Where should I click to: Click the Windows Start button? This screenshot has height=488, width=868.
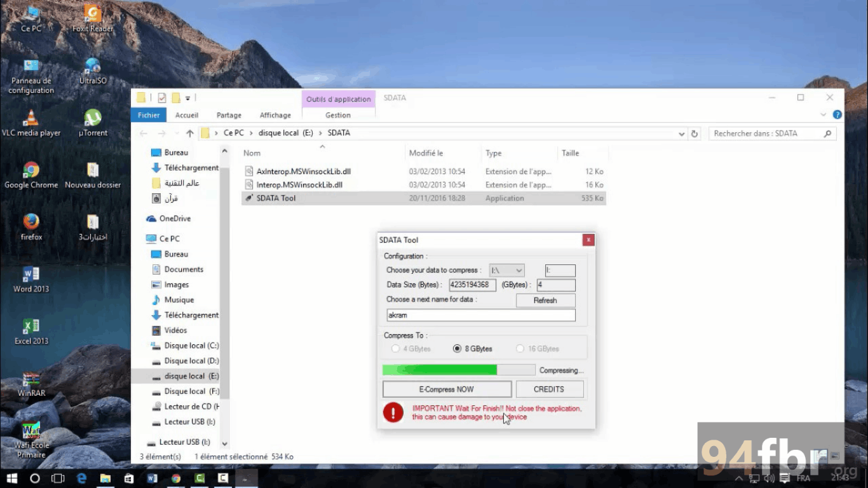11,478
